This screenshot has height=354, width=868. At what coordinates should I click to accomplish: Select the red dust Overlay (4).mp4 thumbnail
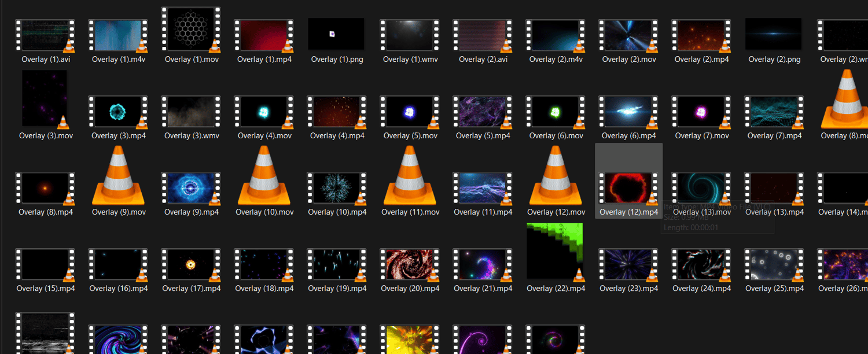tap(337, 112)
